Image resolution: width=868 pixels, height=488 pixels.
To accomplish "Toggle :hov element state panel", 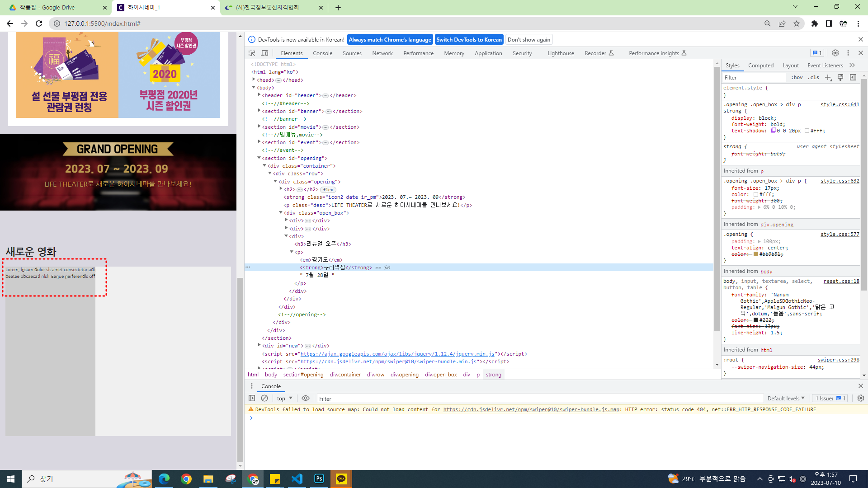I will (797, 77).
